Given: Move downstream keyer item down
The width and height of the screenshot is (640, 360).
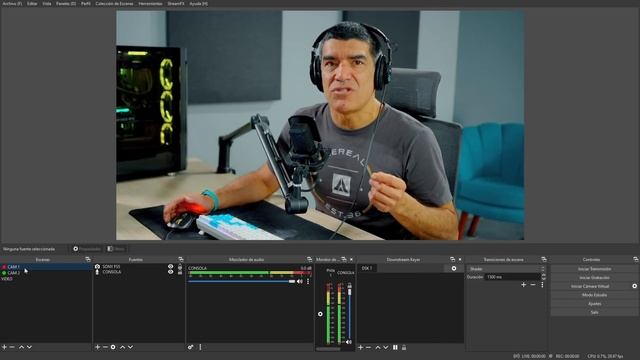Looking at the screenshot, I should point(386,347).
